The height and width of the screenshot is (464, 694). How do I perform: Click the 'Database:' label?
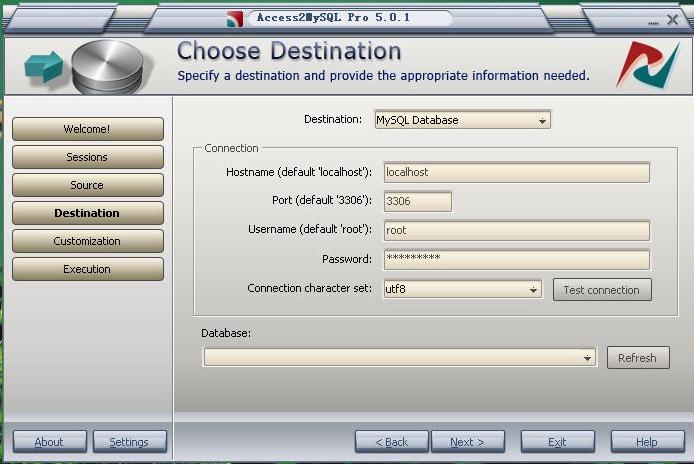coord(226,333)
